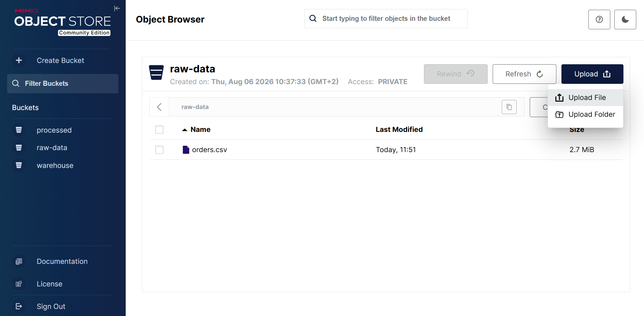Open the raw-data bucket in the sidebar
The height and width of the screenshot is (316, 644).
click(x=52, y=148)
